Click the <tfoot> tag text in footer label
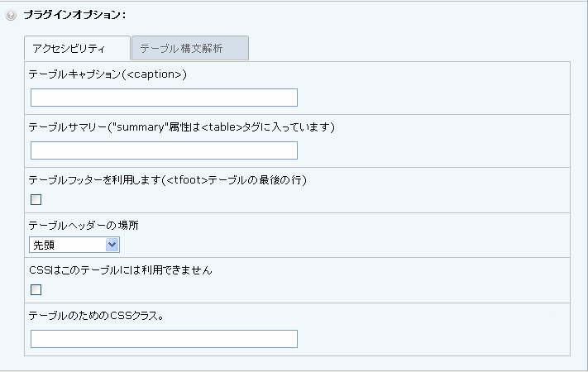The height and width of the screenshot is (372, 588). pyautogui.click(x=187, y=180)
